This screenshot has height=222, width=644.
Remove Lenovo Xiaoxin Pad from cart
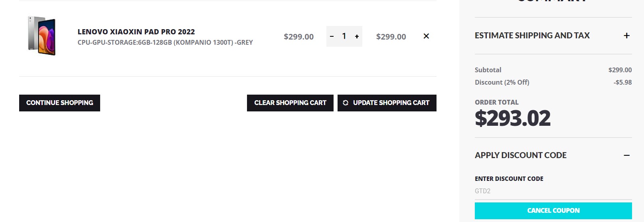[x=426, y=36]
